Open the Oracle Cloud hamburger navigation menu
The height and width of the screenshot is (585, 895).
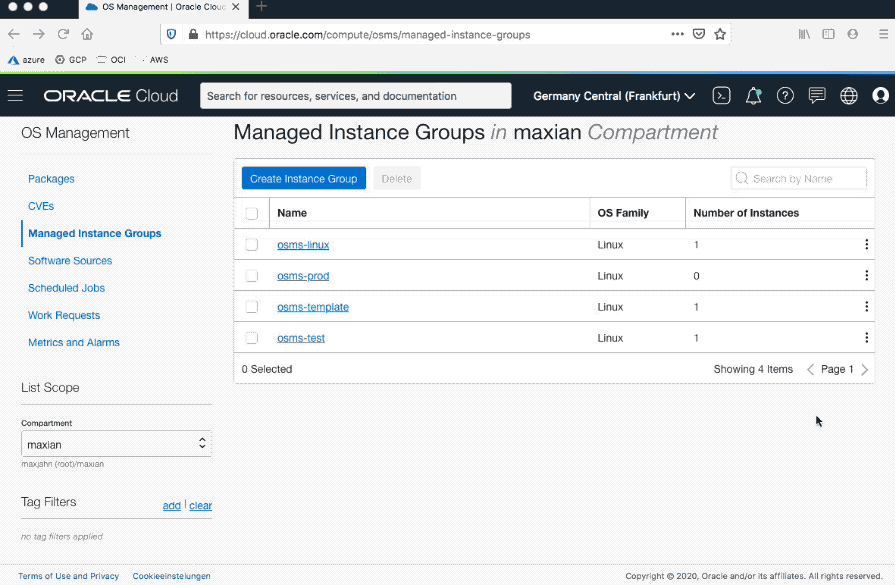point(15,96)
